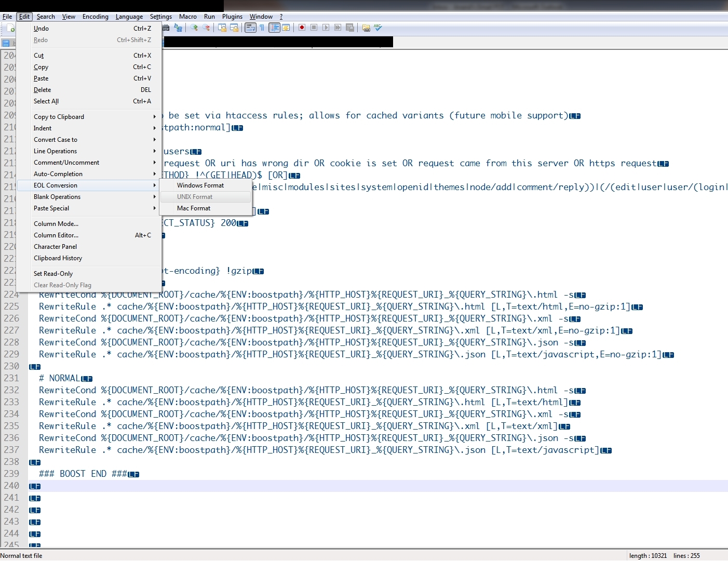Start macro recording with red dot icon
The image size is (728, 561).
pyautogui.click(x=302, y=28)
